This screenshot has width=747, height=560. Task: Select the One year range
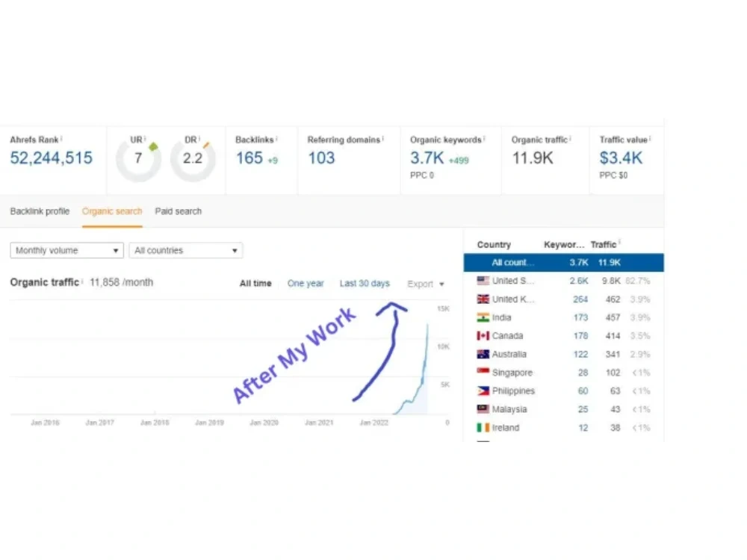[x=306, y=283]
